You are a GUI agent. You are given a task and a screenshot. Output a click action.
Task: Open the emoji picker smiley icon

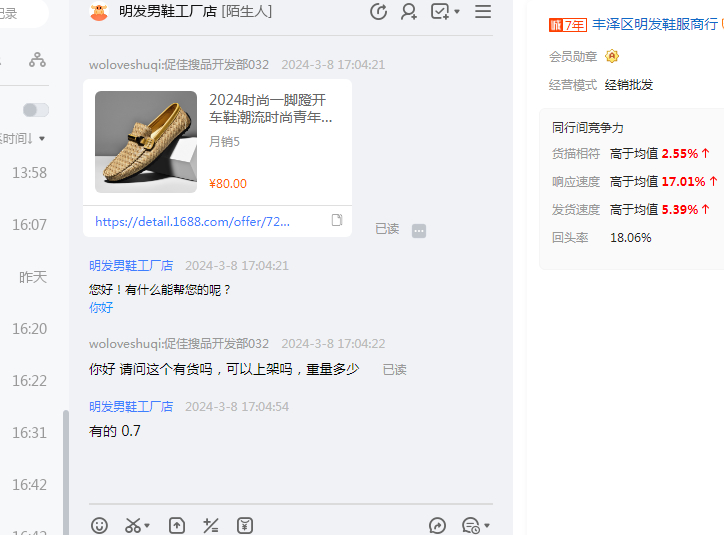(x=99, y=525)
